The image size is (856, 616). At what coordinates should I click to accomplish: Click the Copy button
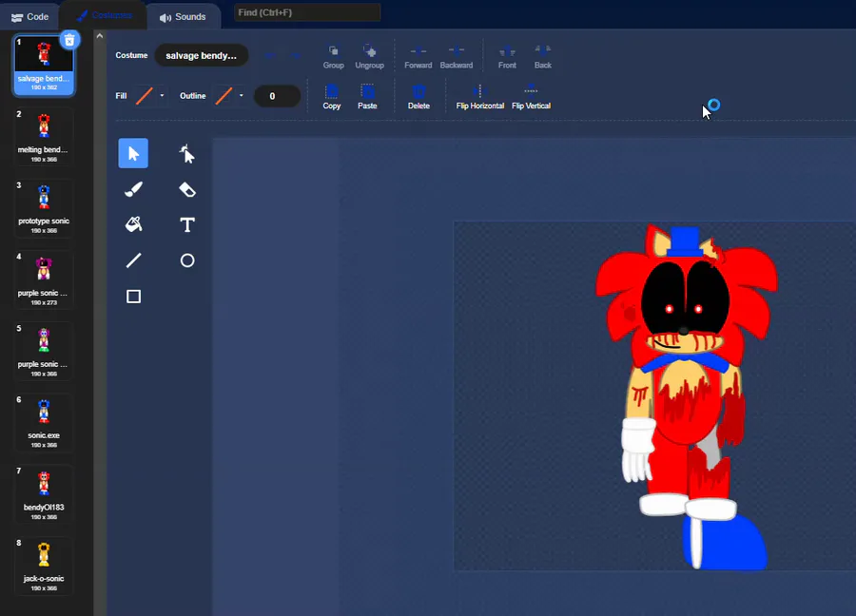point(331,97)
